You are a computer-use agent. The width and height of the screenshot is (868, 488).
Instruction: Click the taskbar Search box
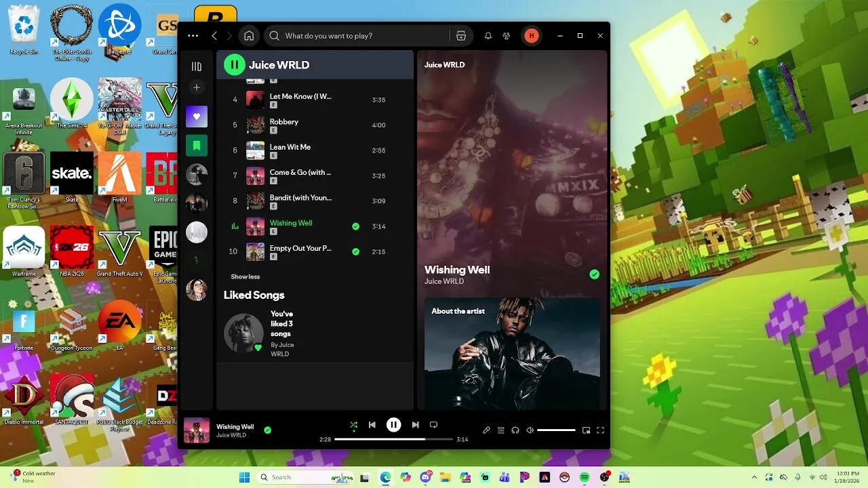tap(305, 477)
